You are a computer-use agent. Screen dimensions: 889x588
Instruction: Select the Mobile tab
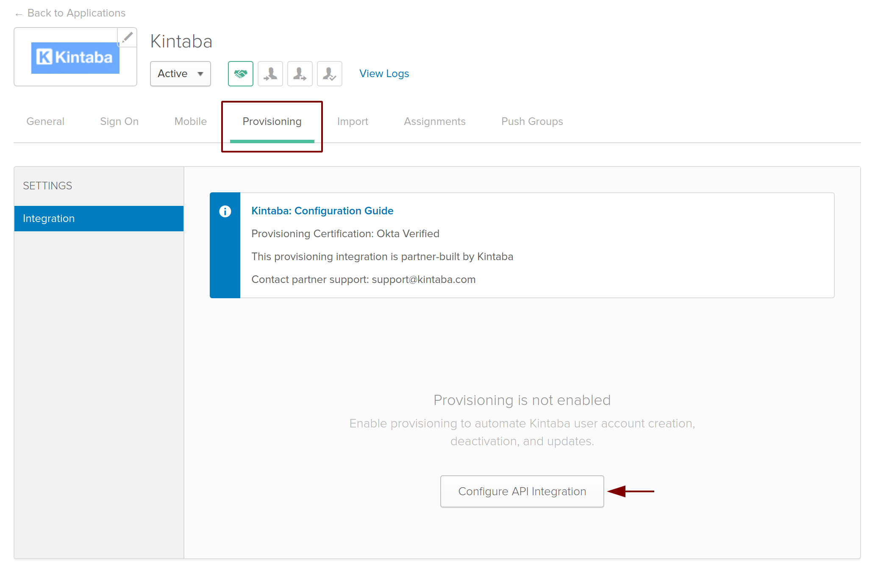[190, 122]
